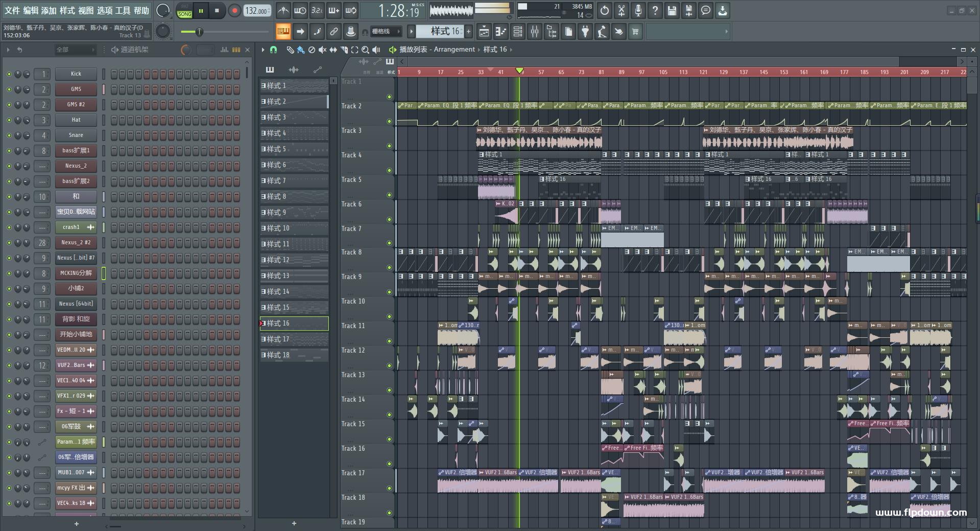
Task: Toggle mute light for Snare channel
Action: [x=9, y=135]
